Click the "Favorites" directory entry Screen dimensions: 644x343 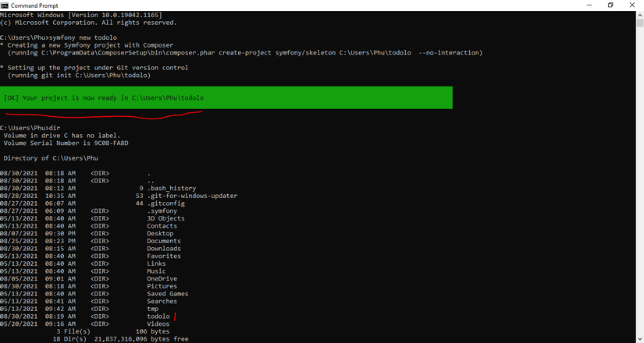coord(164,256)
